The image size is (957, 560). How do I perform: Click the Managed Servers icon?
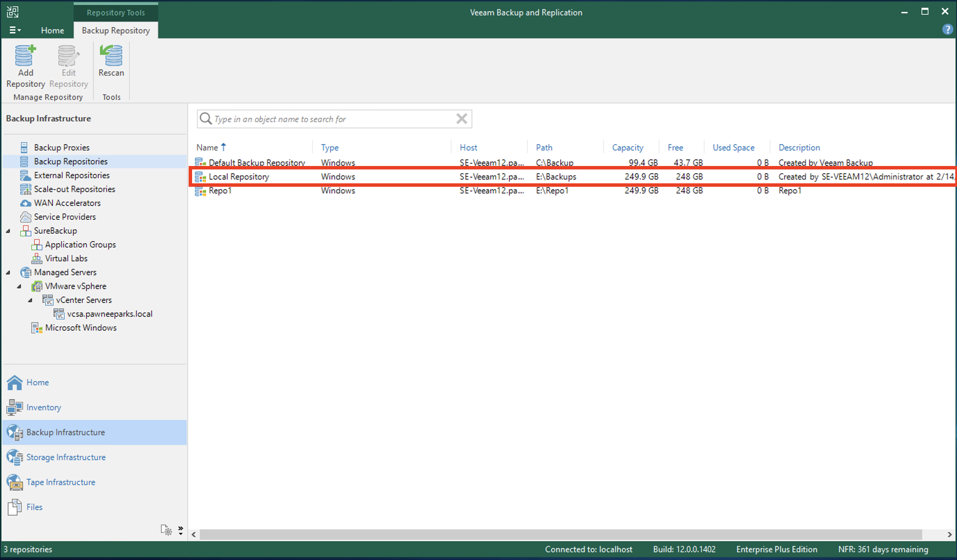pos(25,272)
